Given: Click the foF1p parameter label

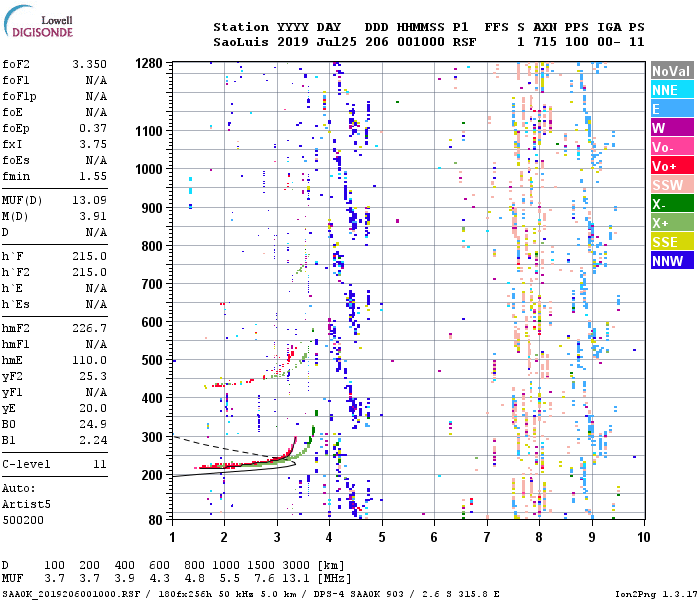Looking at the screenshot, I should tap(19, 96).
